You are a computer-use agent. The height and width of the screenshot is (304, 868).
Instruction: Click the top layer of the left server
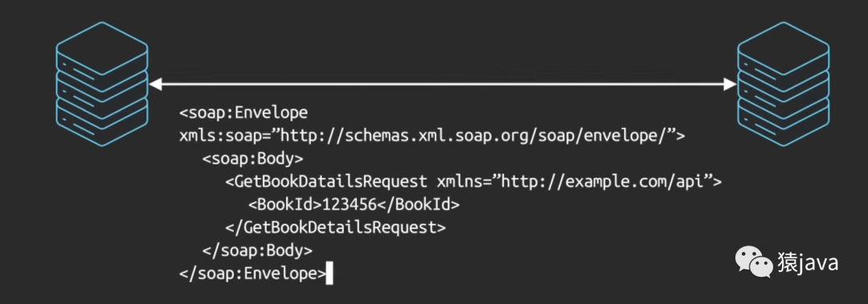[102, 49]
